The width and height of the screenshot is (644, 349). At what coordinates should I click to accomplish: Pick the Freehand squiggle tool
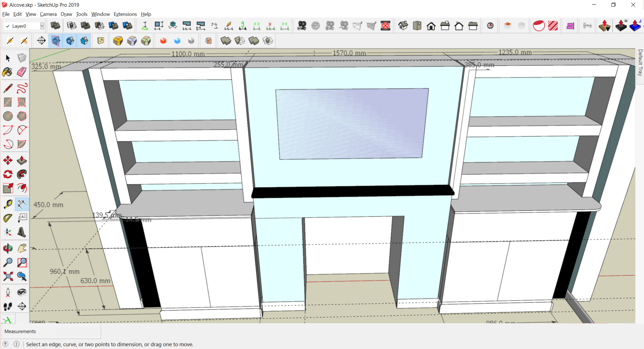(x=22, y=88)
